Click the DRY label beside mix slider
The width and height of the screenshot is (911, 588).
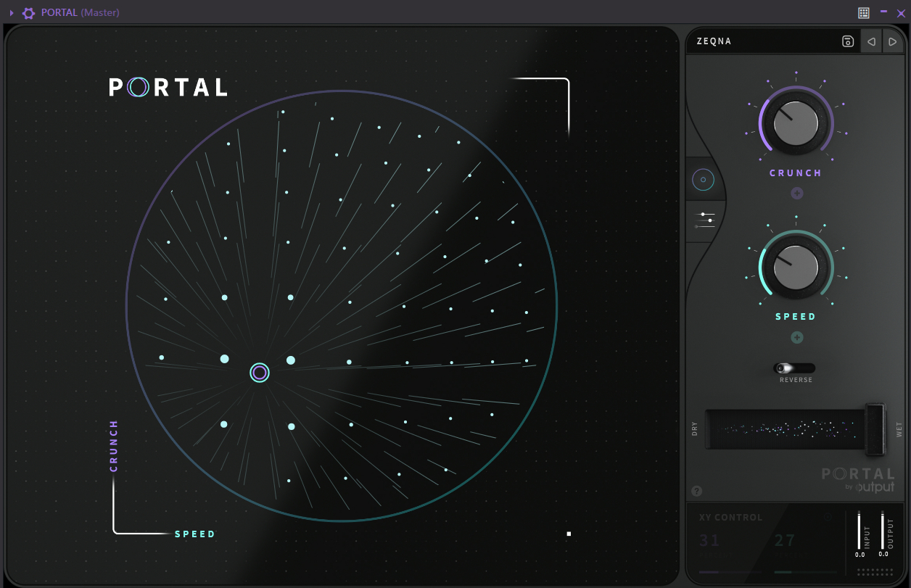[x=695, y=428]
